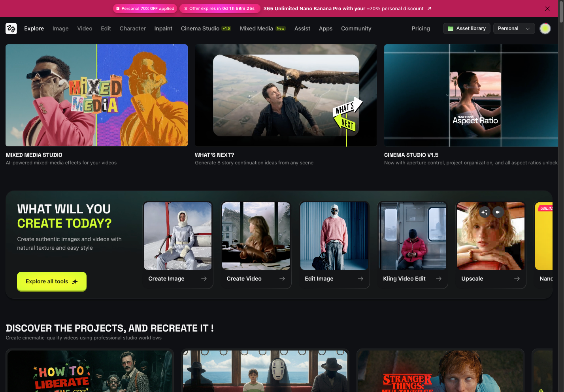The height and width of the screenshot is (392, 564).
Task: Expand the Personal workspace dropdown
Action: [514, 28]
